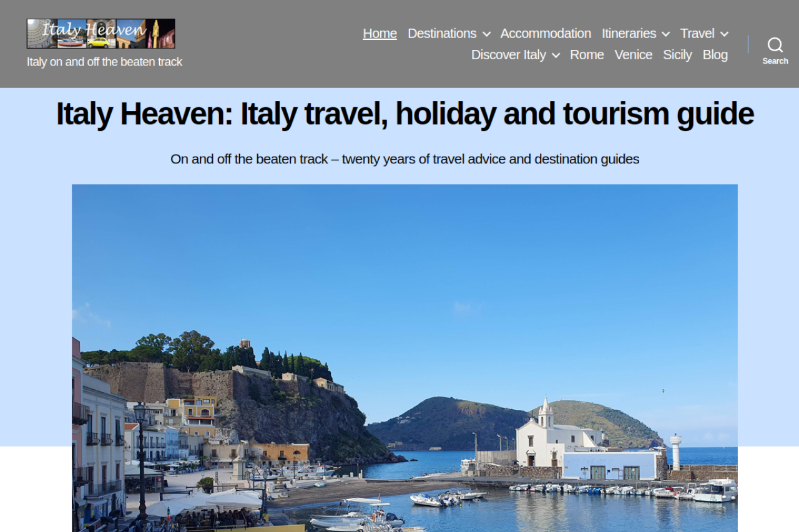Click the Italy Heaven logo image

tap(101, 34)
